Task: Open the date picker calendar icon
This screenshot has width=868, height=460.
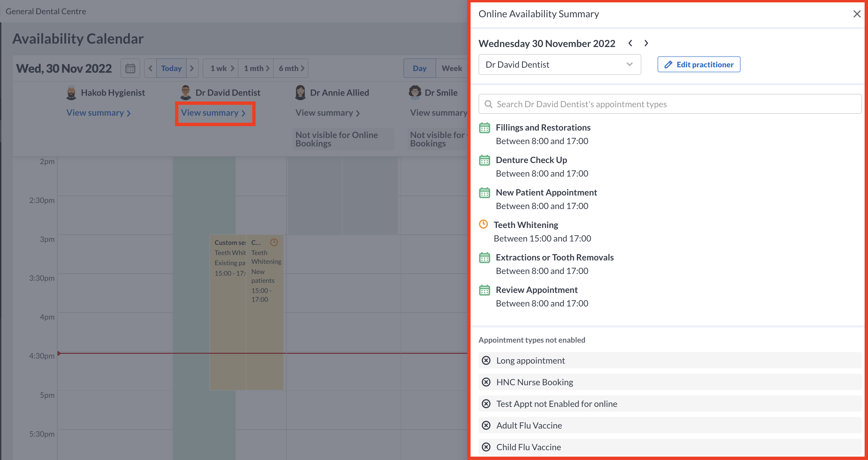Action: (130, 68)
